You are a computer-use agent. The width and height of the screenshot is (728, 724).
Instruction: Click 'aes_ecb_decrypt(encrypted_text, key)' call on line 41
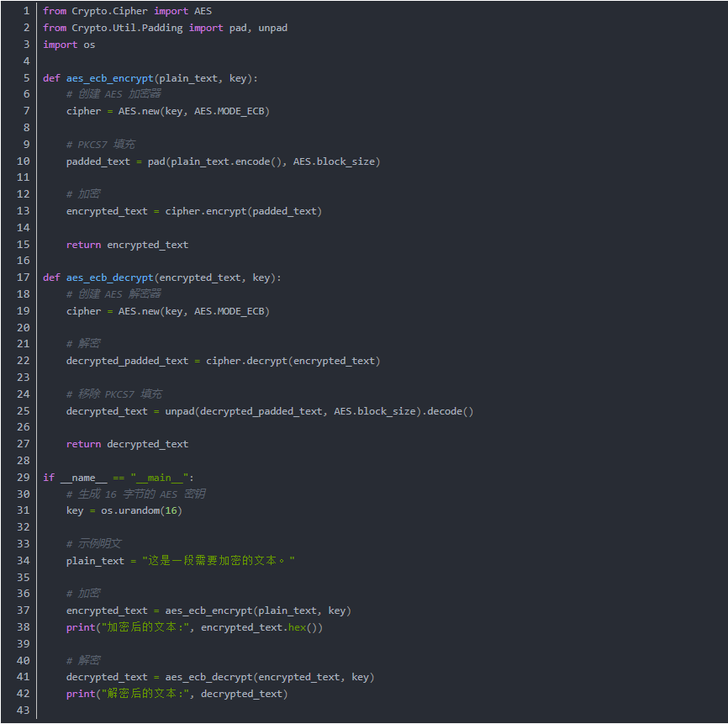coord(270,677)
